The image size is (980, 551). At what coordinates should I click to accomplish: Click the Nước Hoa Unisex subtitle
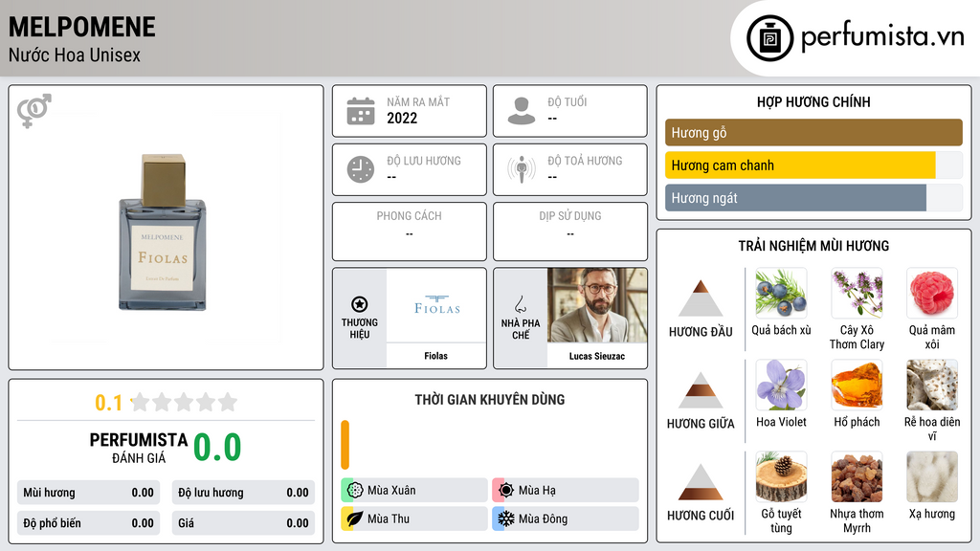coord(75,55)
